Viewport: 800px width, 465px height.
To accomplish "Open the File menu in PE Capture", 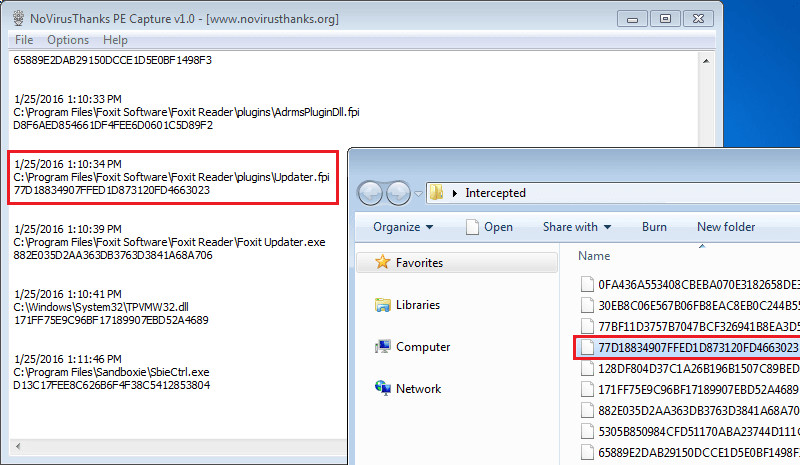I will 24,40.
